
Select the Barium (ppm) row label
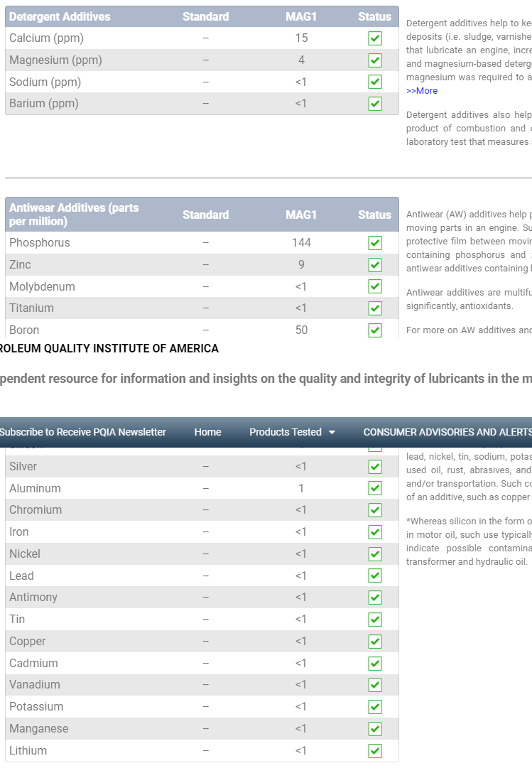pos(44,104)
